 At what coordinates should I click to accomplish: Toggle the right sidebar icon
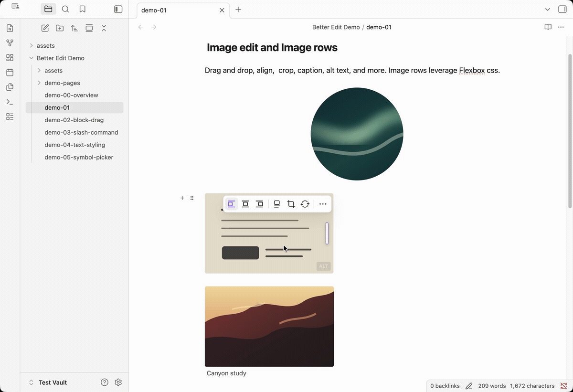tap(562, 10)
